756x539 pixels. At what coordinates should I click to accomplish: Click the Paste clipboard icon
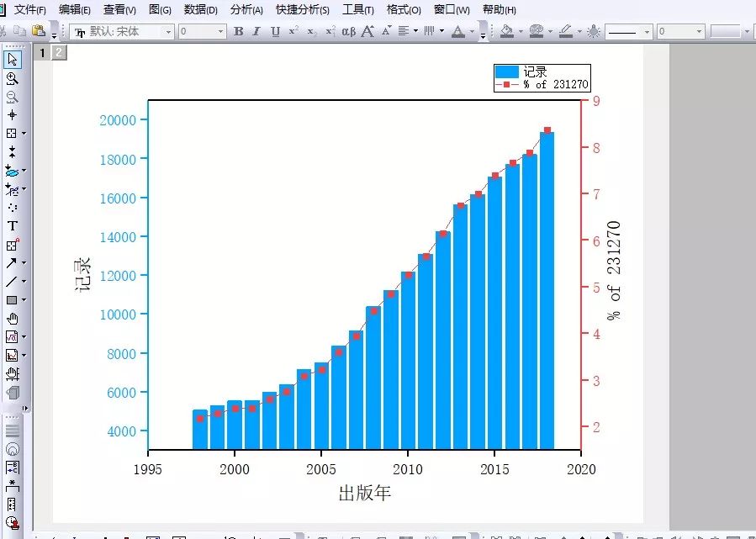tap(38, 31)
